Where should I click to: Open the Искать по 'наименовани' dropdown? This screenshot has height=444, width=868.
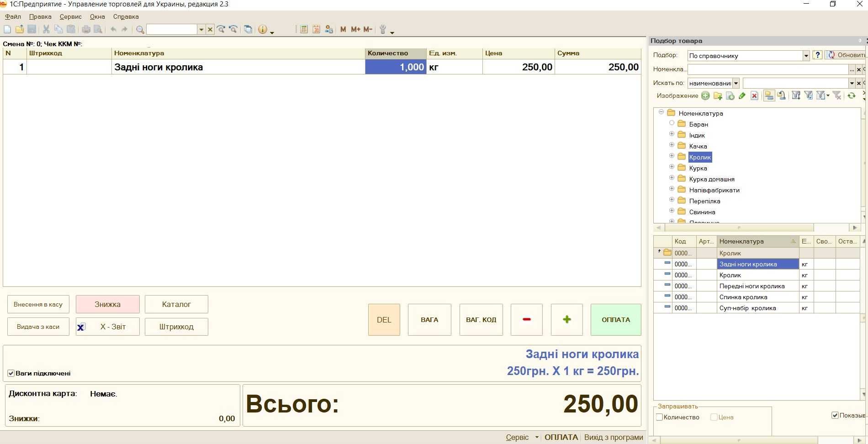tap(736, 83)
